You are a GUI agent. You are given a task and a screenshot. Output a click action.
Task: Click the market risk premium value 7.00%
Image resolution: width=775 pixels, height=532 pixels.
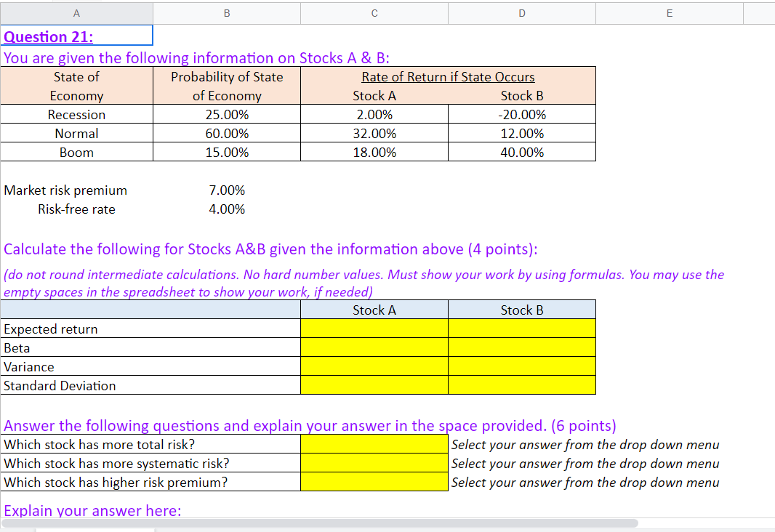click(x=227, y=190)
